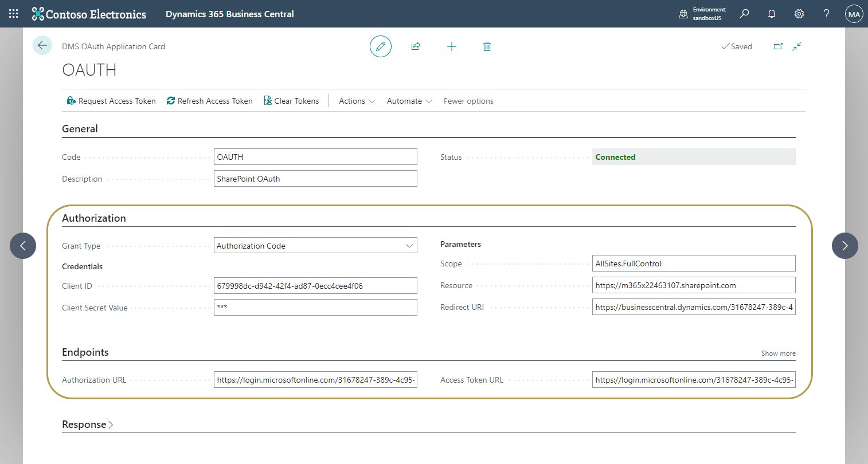
Task: Click Clear Tokens
Action: [x=291, y=101]
